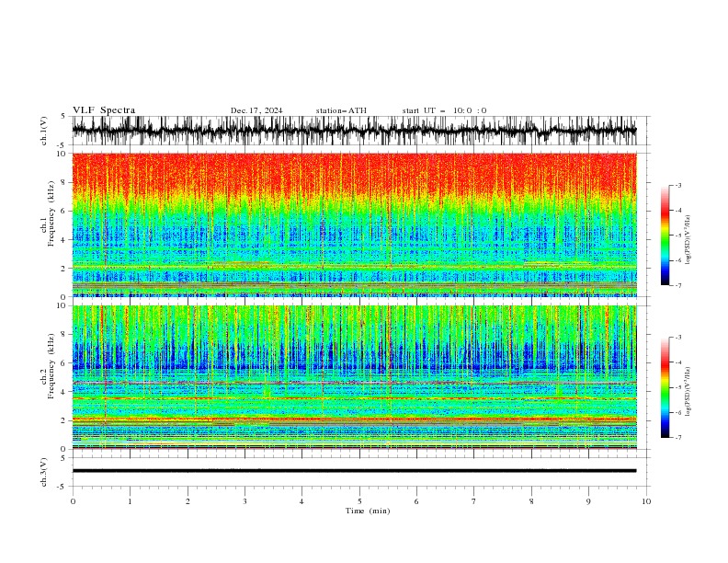Screen dimensions: 728x563
Task: Click the ch.2 spectrogram color bar
Action: tap(665, 387)
